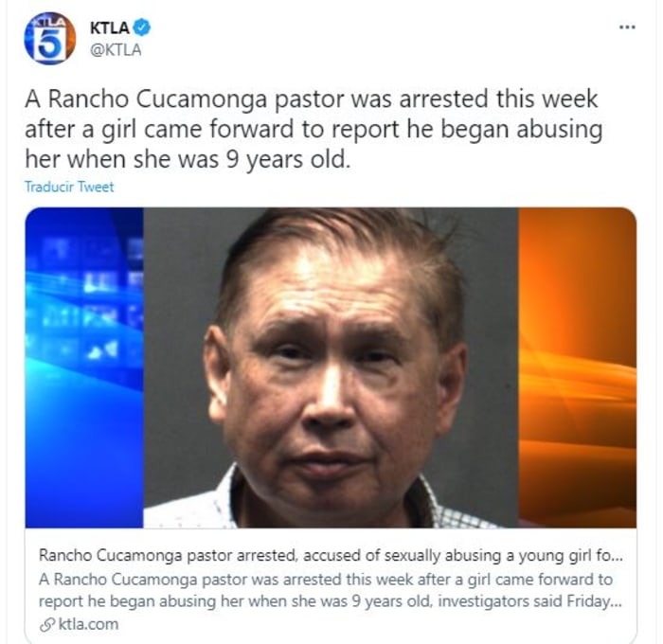This screenshot has height=644, width=663.
Task: Select the @KTLA handle
Action: [116, 50]
